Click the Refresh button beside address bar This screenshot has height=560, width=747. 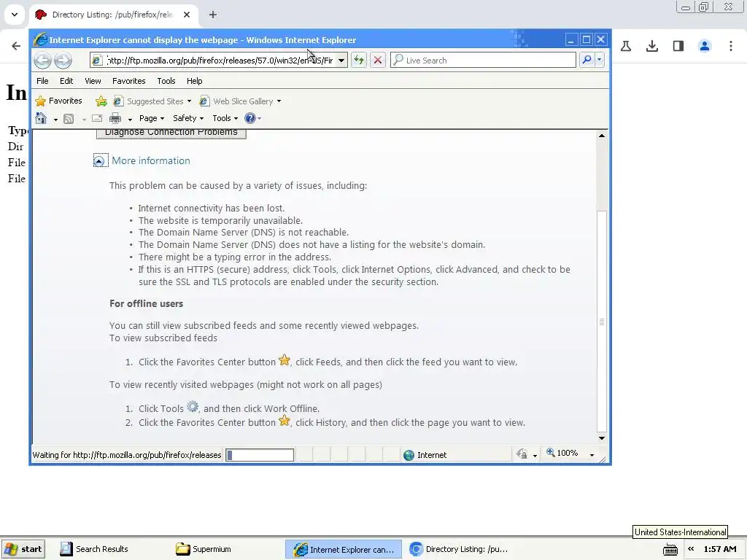tap(359, 61)
